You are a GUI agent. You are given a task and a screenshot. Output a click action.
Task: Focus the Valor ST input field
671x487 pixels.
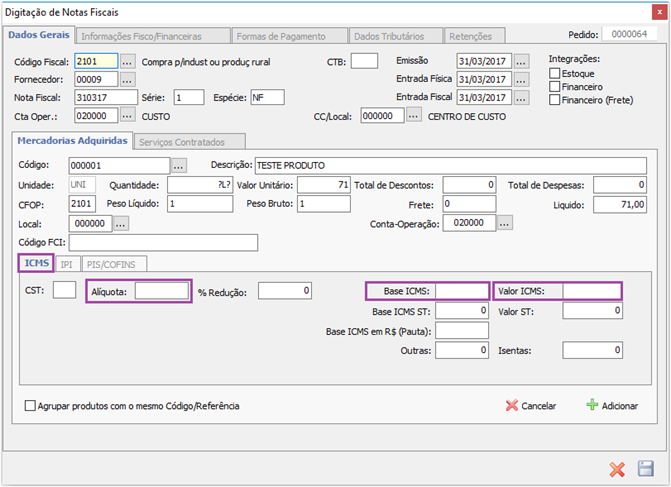click(592, 311)
